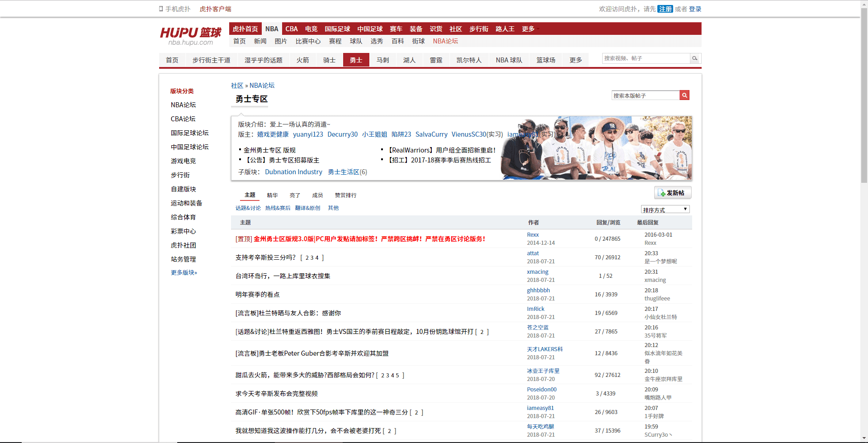
Task: Click the page vertical scrollbar thumb
Action: 864,95
